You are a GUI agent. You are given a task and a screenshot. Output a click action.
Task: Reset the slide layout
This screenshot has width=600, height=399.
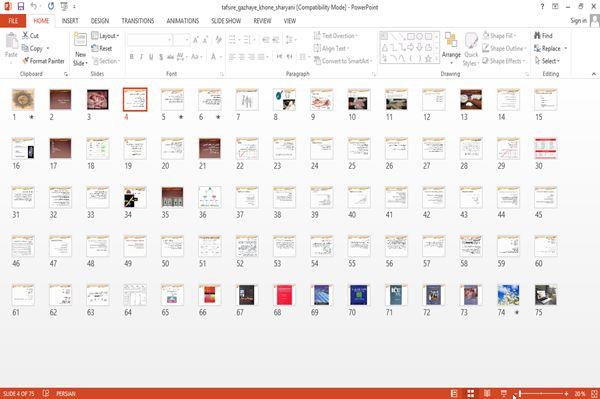102,48
